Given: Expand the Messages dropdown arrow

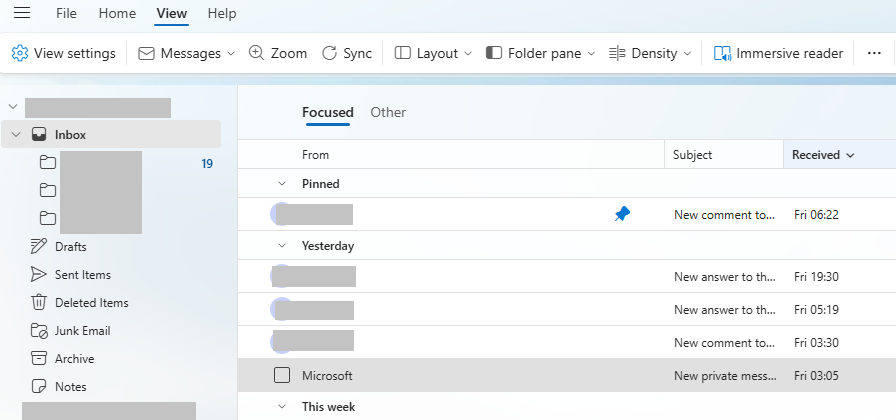Looking at the screenshot, I should pyautogui.click(x=231, y=54).
